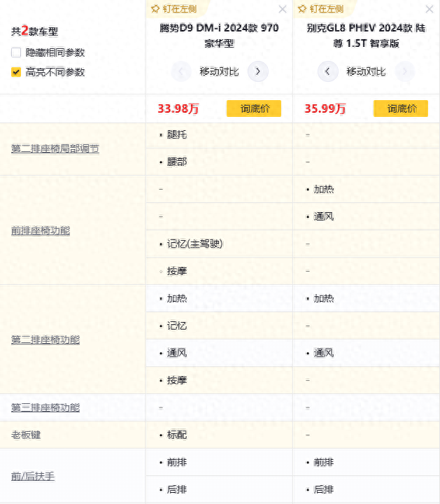Click 移动对比 label under 别克GL8

click(x=366, y=71)
